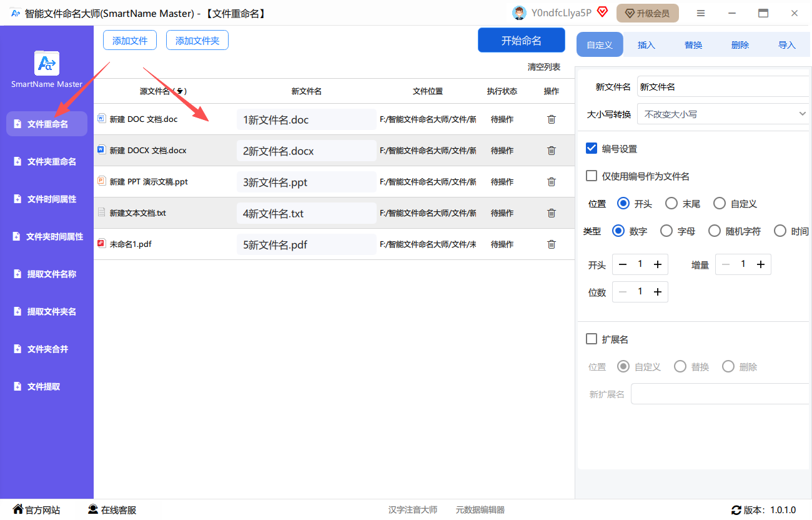The width and height of the screenshot is (812, 520).
Task: Switch to the 替换 tab
Action: pyautogui.click(x=693, y=45)
